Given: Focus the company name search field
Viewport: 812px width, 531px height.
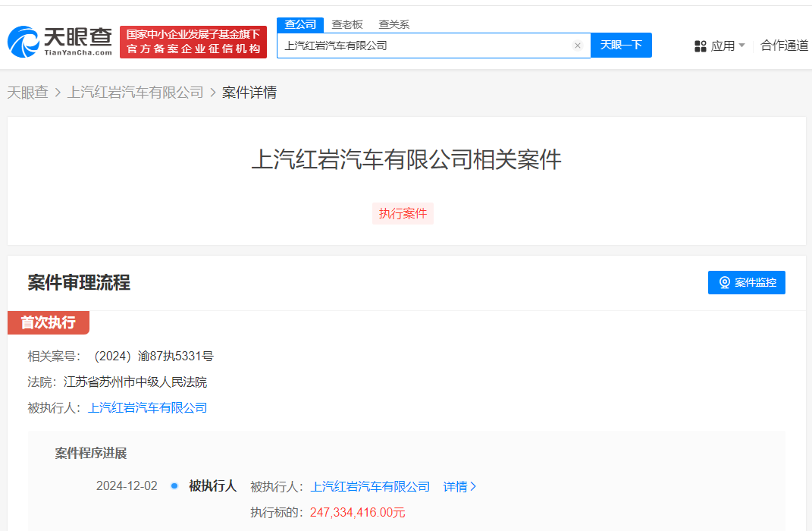Looking at the screenshot, I should point(425,46).
